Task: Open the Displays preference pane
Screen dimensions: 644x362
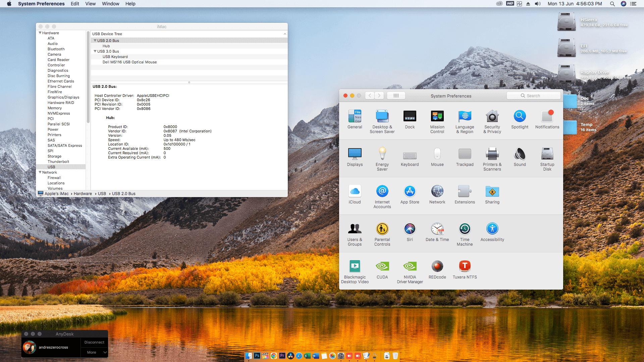Action: 355,157
